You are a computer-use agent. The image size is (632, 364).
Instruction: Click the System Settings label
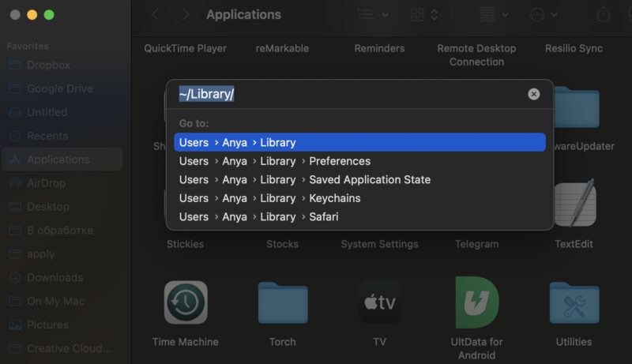(x=379, y=244)
